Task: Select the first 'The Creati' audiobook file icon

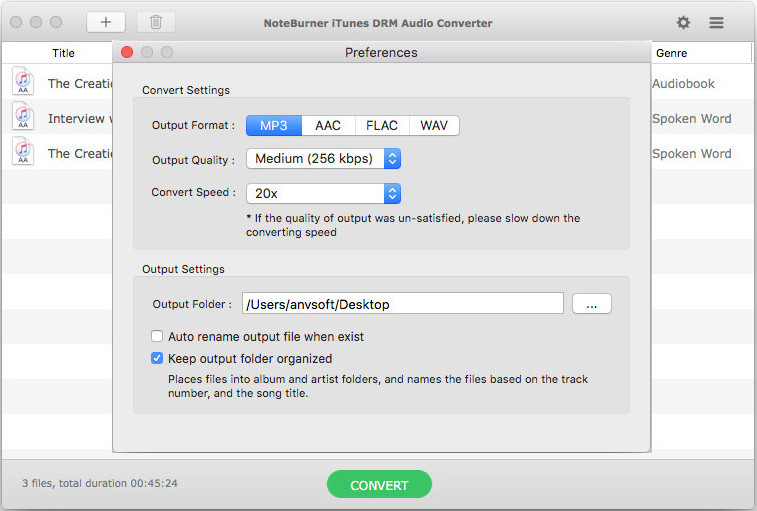Action: pos(23,81)
